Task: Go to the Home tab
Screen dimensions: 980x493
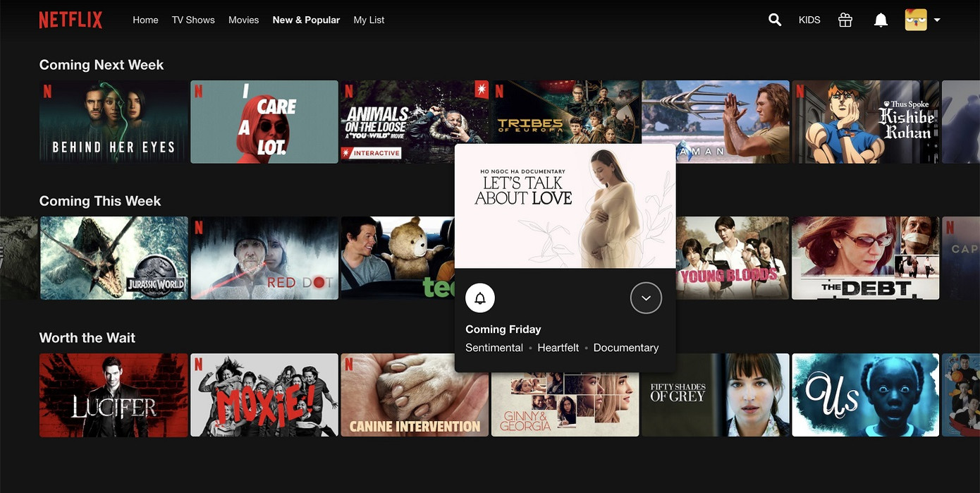Action: pyautogui.click(x=145, y=20)
